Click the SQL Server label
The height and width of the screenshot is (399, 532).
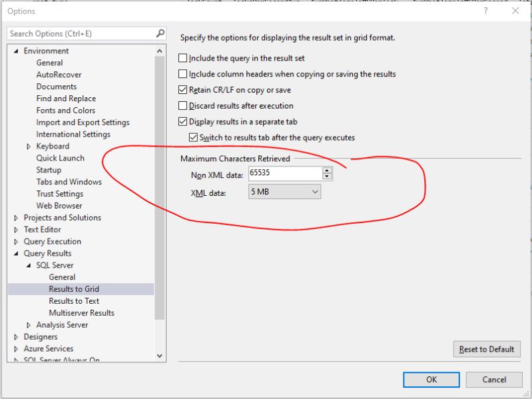point(55,265)
